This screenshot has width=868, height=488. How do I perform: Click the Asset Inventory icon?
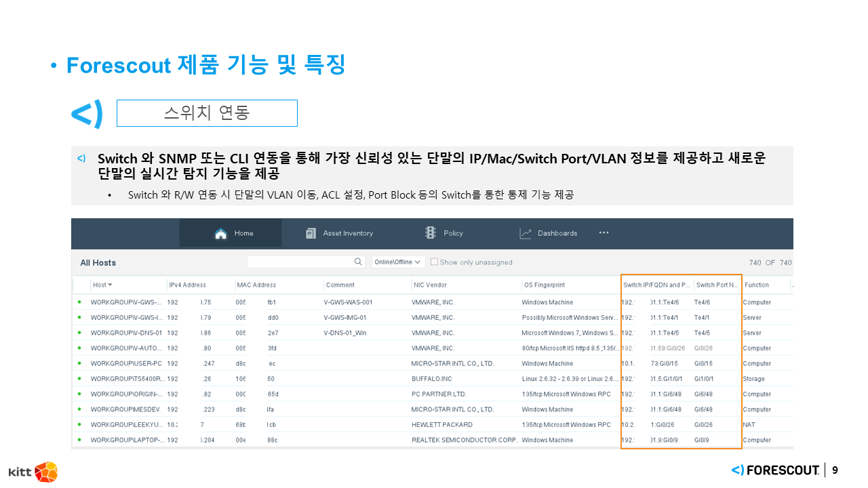[311, 233]
